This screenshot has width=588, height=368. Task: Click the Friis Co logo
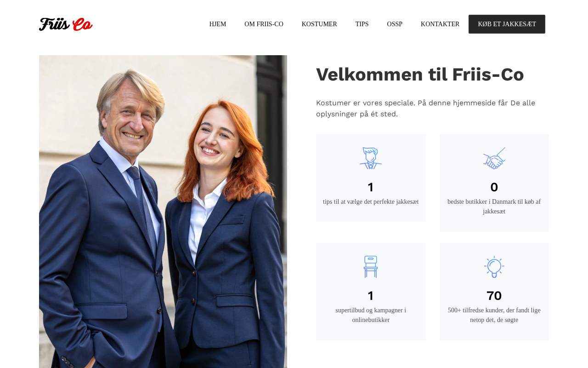pyautogui.click(x=66, y=24)
